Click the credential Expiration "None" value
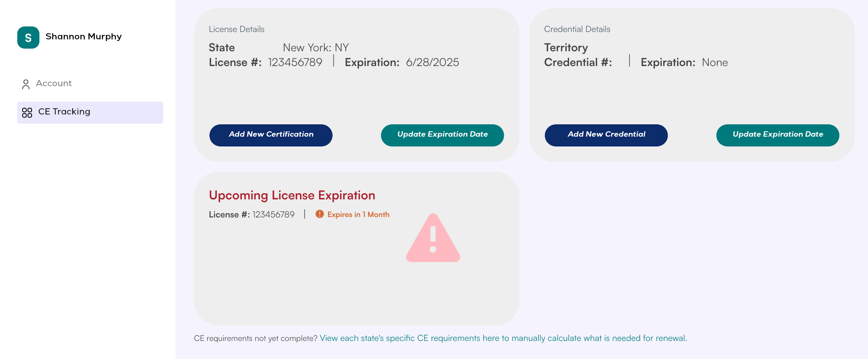The image size is (868, 359). click(714, 62)
